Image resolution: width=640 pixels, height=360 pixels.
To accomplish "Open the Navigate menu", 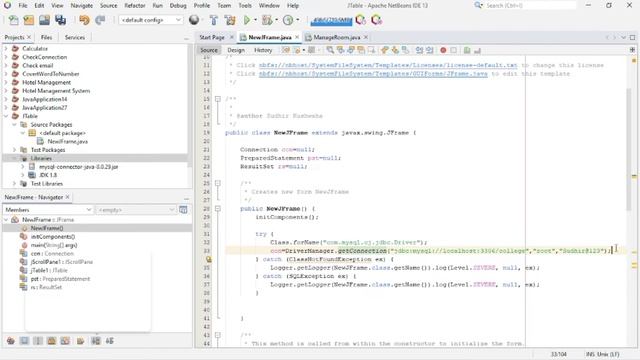I will coord(82,6).
